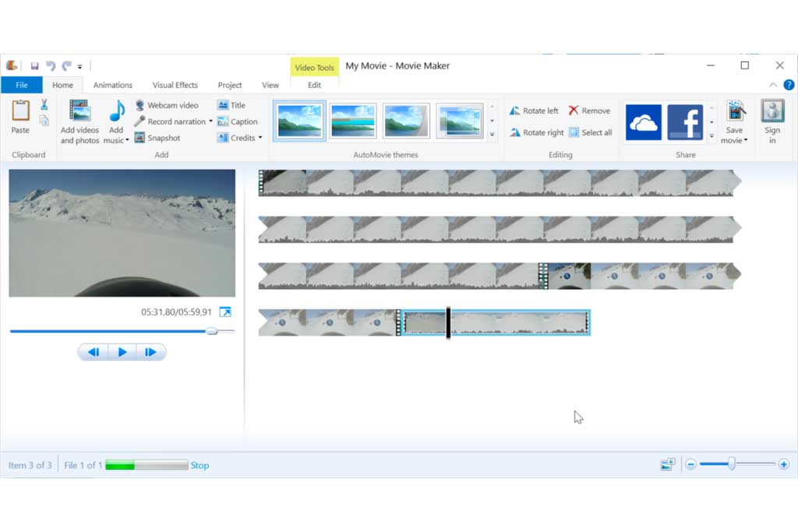Remove the selected clip with Remove

click(x=574, y=111)
